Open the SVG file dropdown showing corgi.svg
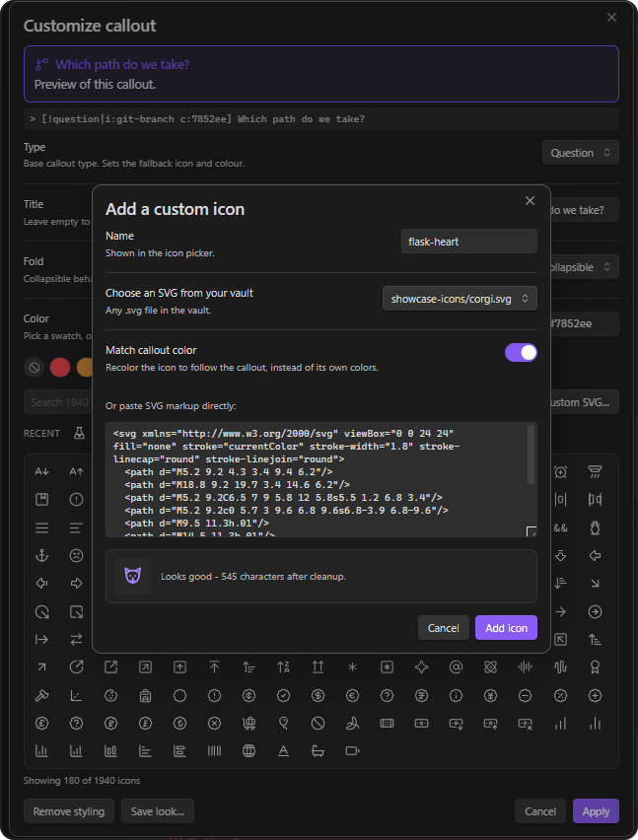This screenshot has width=638, height=840. 460,299
